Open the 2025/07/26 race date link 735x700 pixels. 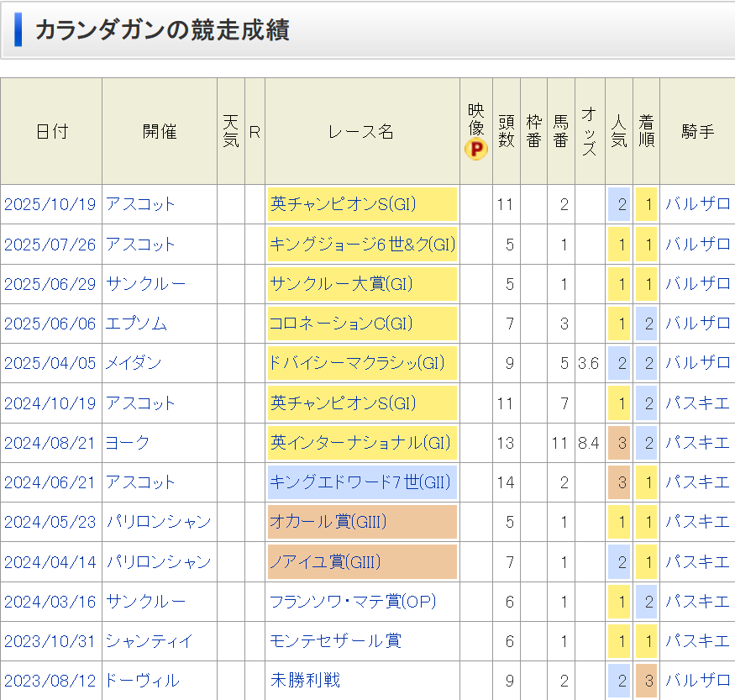(50, 245)
